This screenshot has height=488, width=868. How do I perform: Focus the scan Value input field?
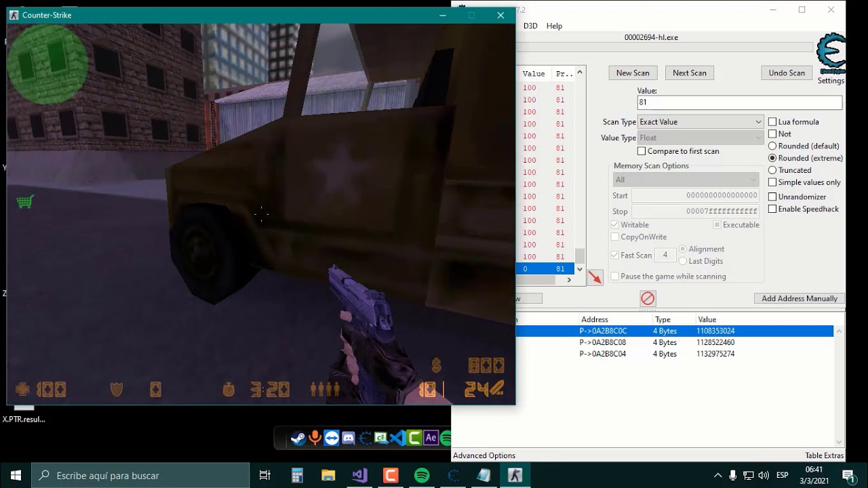coord(739,102)
